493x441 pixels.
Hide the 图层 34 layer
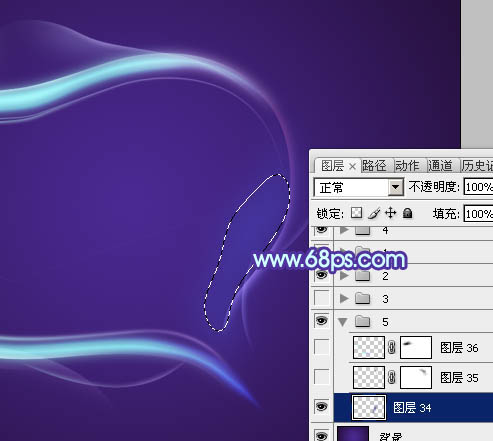click(322, 407)
